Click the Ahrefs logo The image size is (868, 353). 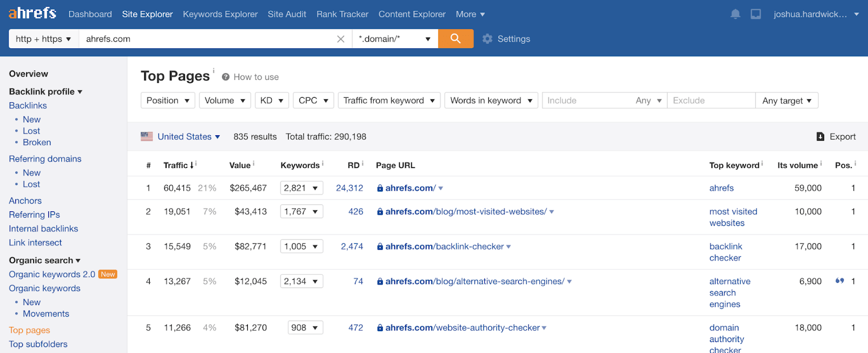point(33,14)
